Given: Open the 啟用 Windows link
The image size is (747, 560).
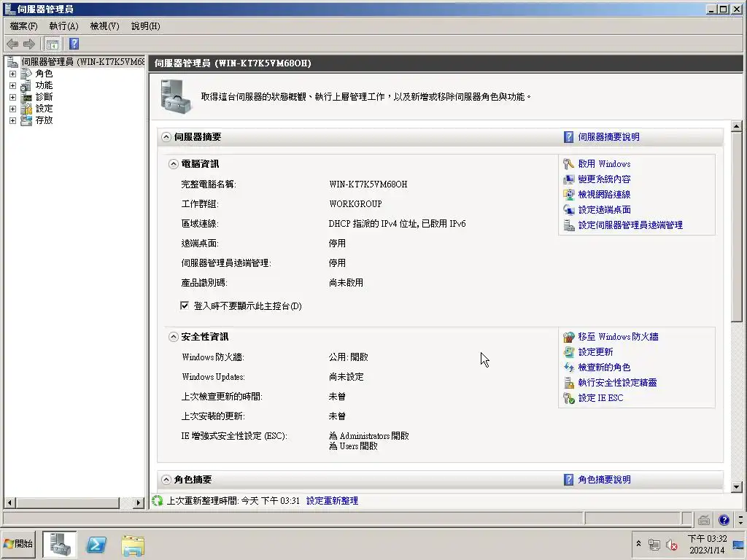Looking at the screenshot, I should coord(604,164).
